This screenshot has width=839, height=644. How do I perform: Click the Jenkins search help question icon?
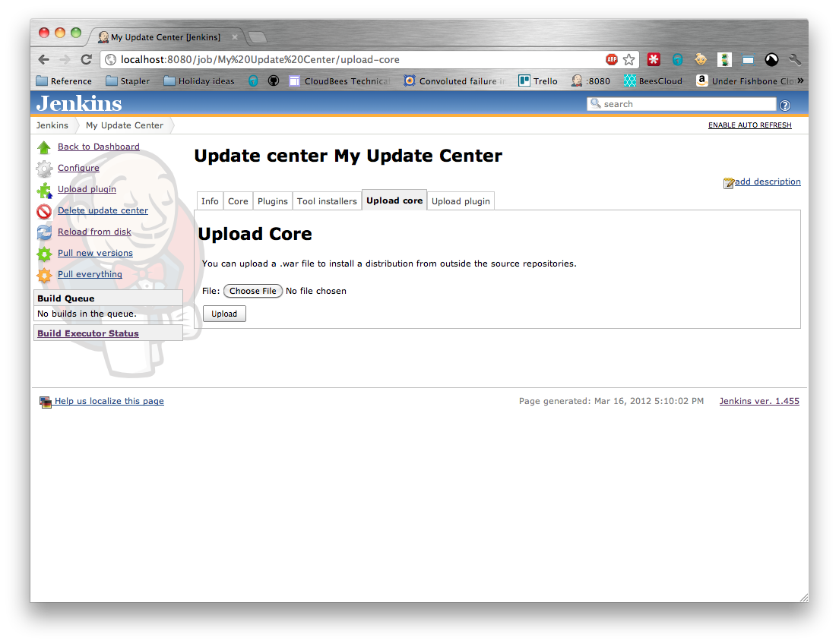tap(784, 106)
